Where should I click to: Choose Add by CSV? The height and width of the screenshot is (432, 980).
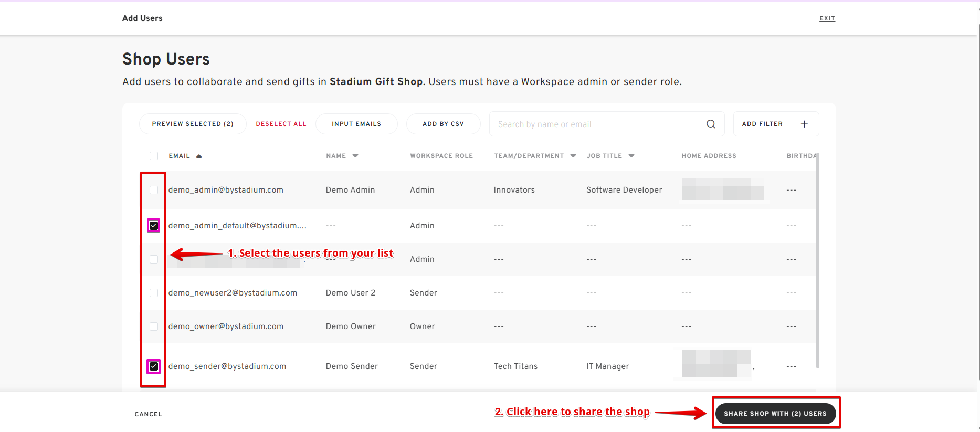point(443,124)
